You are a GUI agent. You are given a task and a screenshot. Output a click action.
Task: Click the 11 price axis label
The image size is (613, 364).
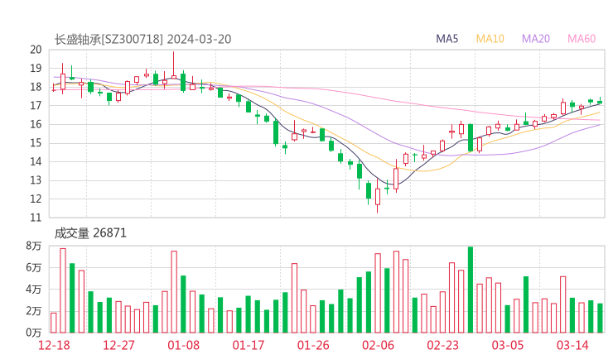(36, 218)
